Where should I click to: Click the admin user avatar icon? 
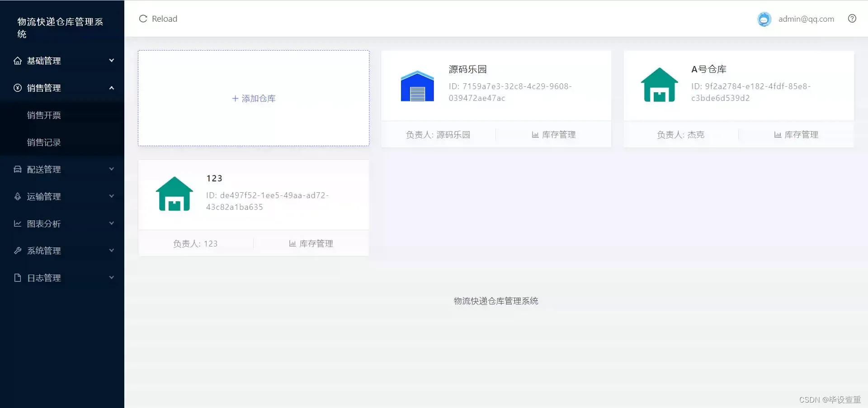point(764,19)
